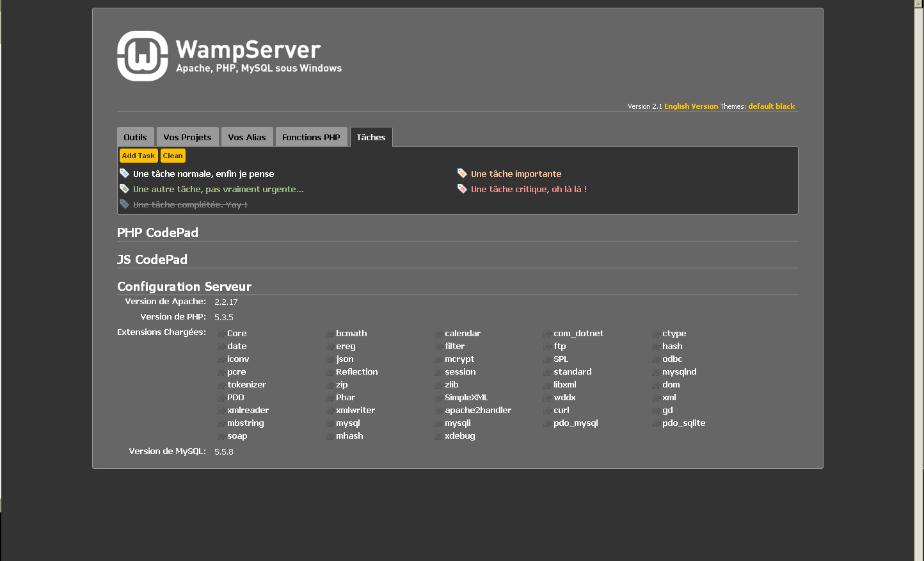The width and height of the screenshot is (924, 561).
Task: Click the orange tag icon beside 'Une tâche importante'
Action: point(462,174)
